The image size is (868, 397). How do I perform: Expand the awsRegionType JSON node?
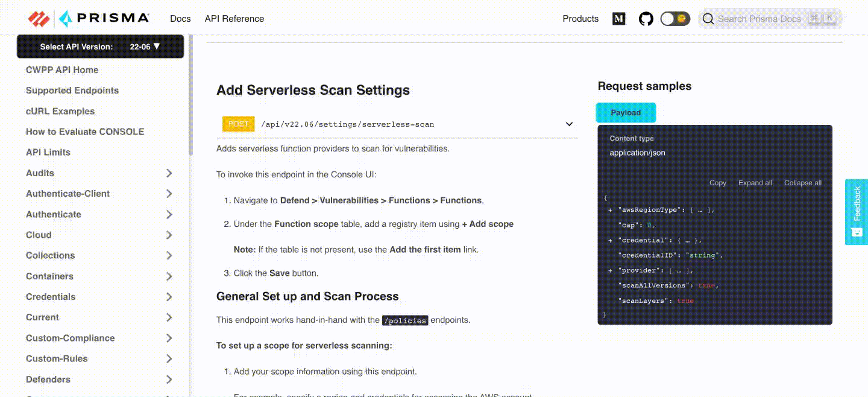611,210
